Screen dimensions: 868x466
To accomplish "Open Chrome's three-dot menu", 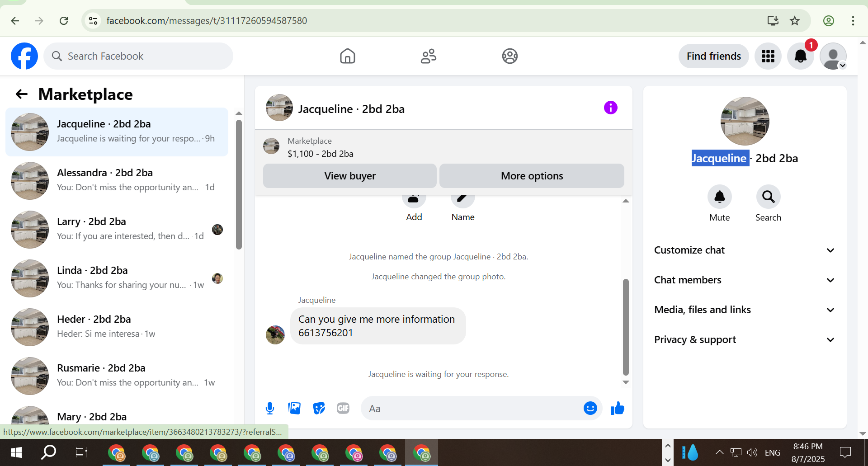I will [853, 21].
